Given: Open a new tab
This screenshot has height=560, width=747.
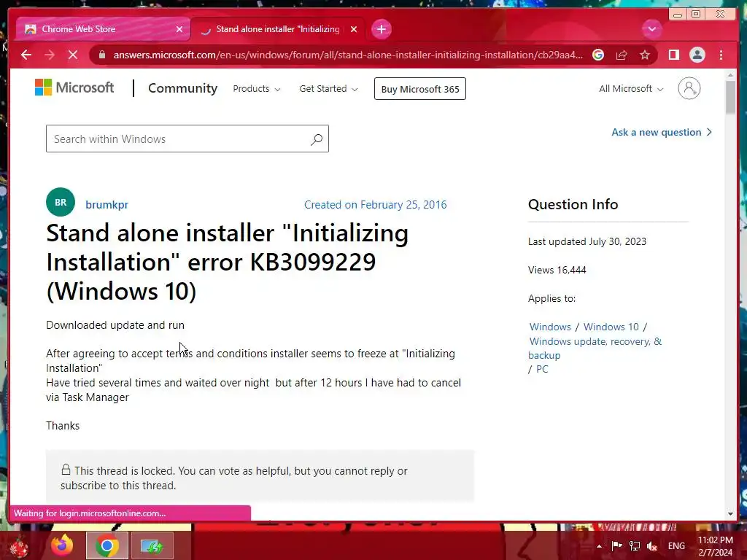Looking at the screenshot, I should point(381,29).
